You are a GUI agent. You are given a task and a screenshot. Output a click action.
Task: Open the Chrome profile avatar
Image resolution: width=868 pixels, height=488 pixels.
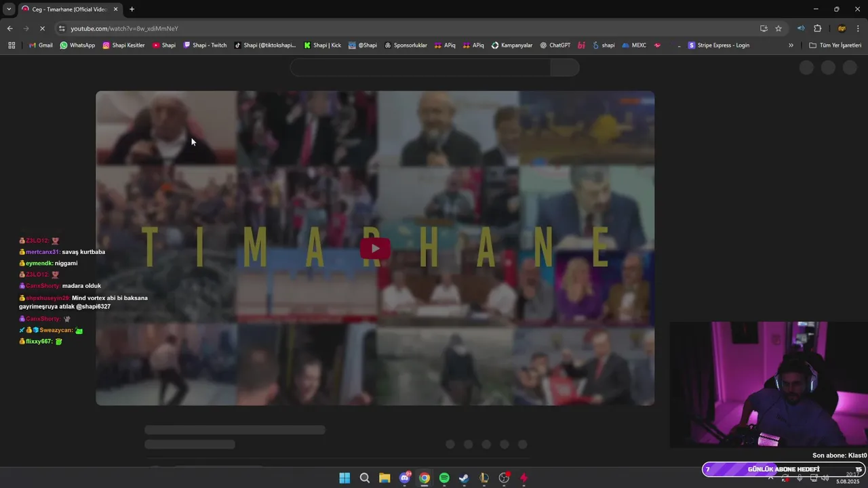coord(842,28)
